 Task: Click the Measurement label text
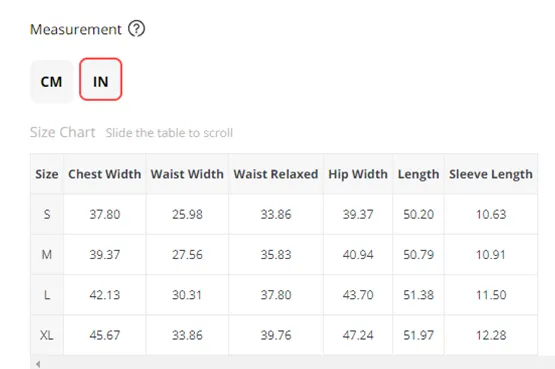(x=76, y=29)
